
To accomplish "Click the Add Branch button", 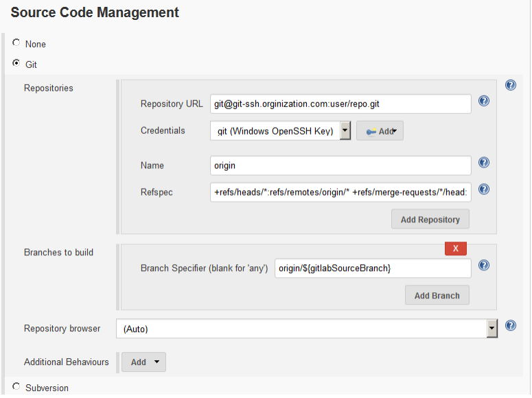I will tap(437, 295).
